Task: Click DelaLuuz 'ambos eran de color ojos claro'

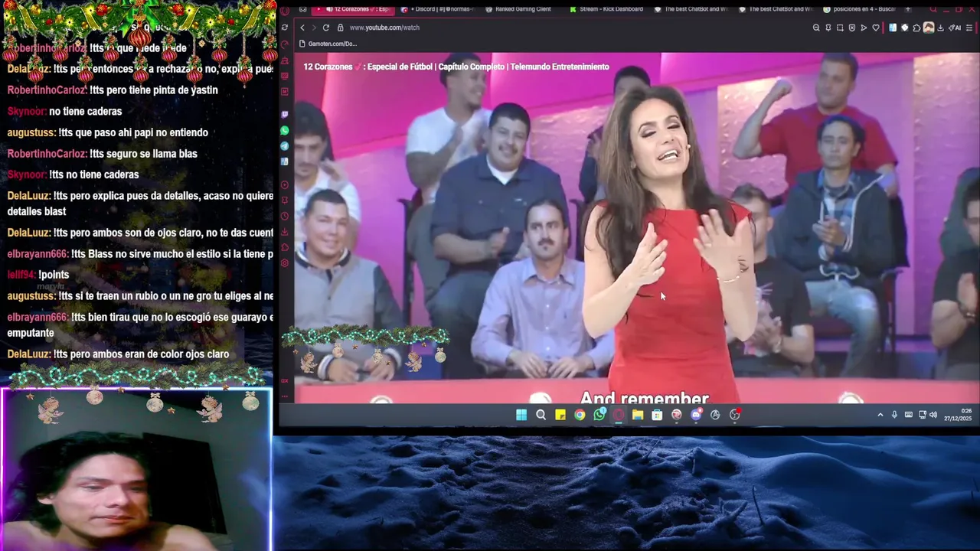Action: click(118, 354)
